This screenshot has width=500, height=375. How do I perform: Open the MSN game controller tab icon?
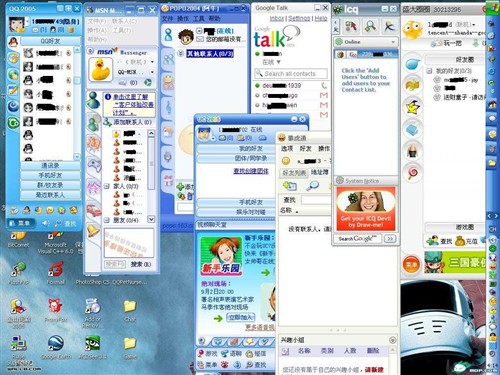(94, 165)
